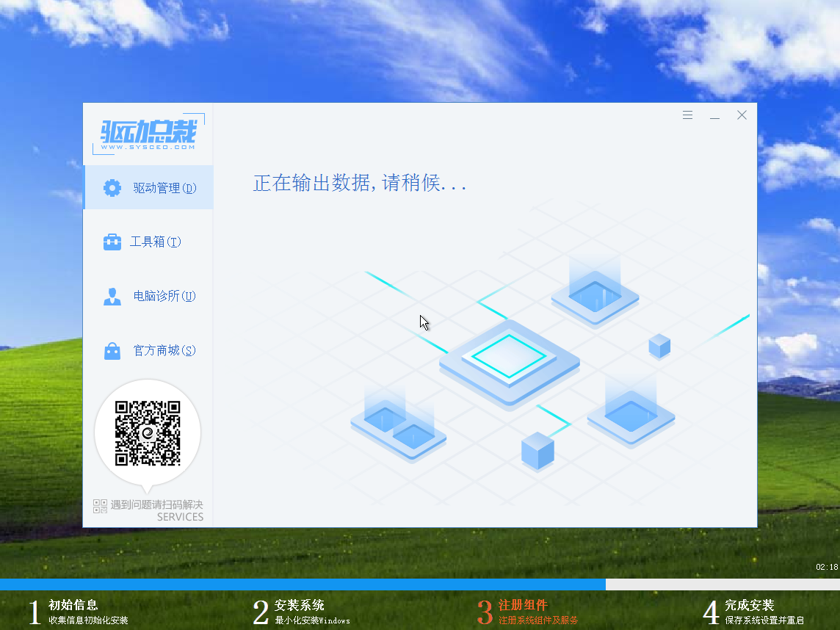The image size is (840, 630).
Task: Click the 02:18 elapsed timer
Action: tap(827, 567)
